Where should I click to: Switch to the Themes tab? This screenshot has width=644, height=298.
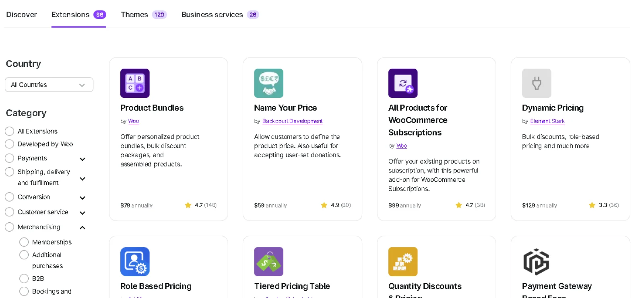click(134, 14)
